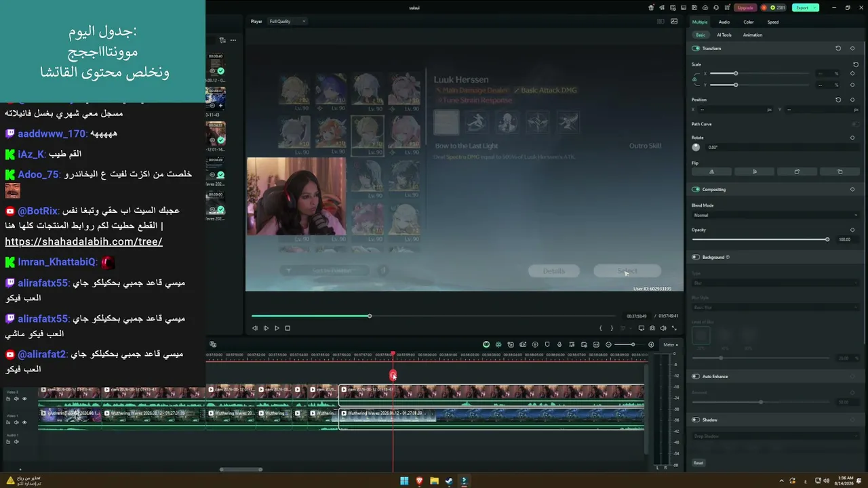Enable the Shadow switch

696,420
